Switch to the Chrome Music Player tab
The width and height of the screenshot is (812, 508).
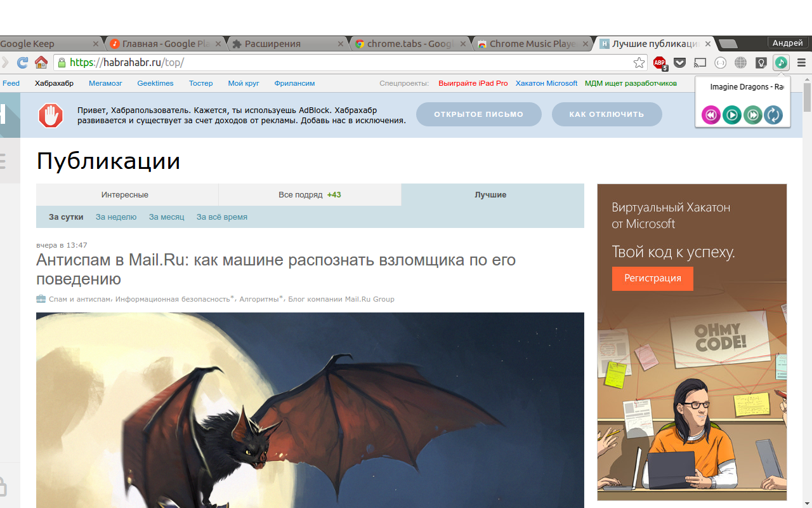tap(534, 44)
